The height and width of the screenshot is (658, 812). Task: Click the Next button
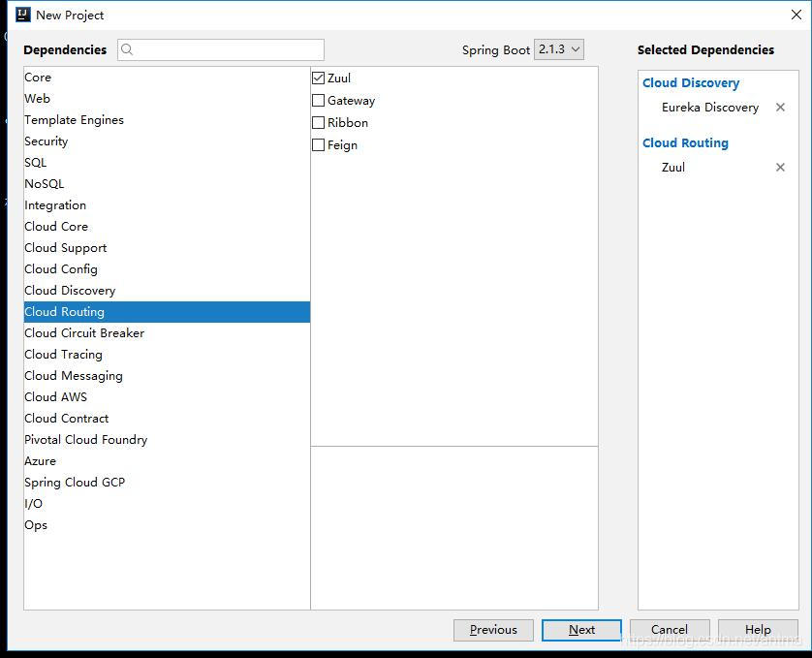tap(581, 630)
